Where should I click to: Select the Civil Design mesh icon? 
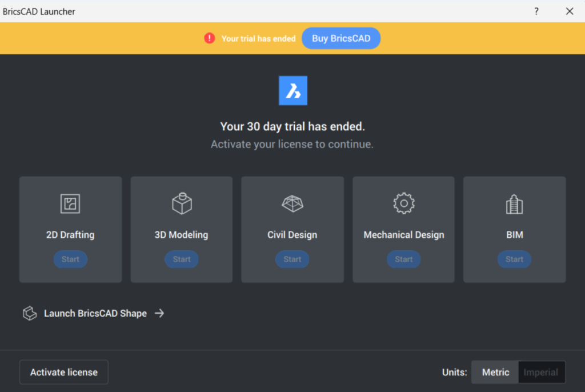(x=292, y=203)
